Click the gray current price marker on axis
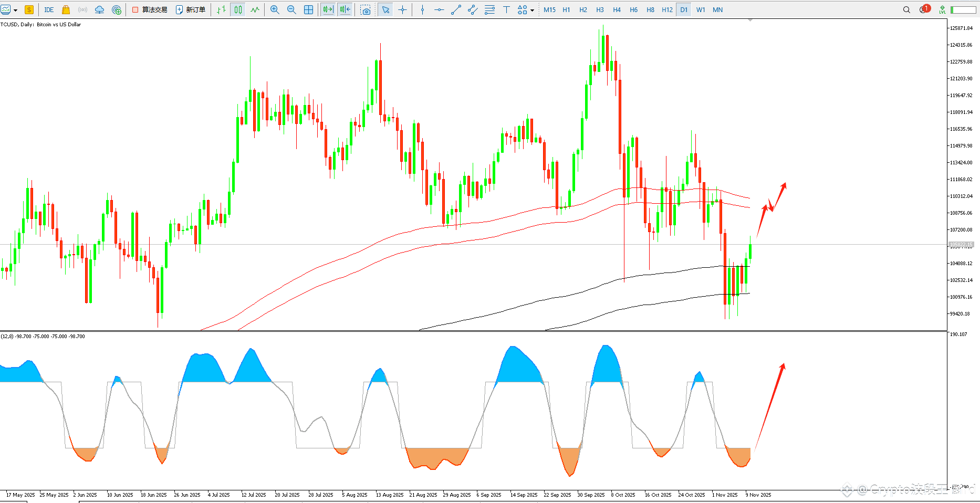Viewport: 980px width, 503px height. point(961,245)
